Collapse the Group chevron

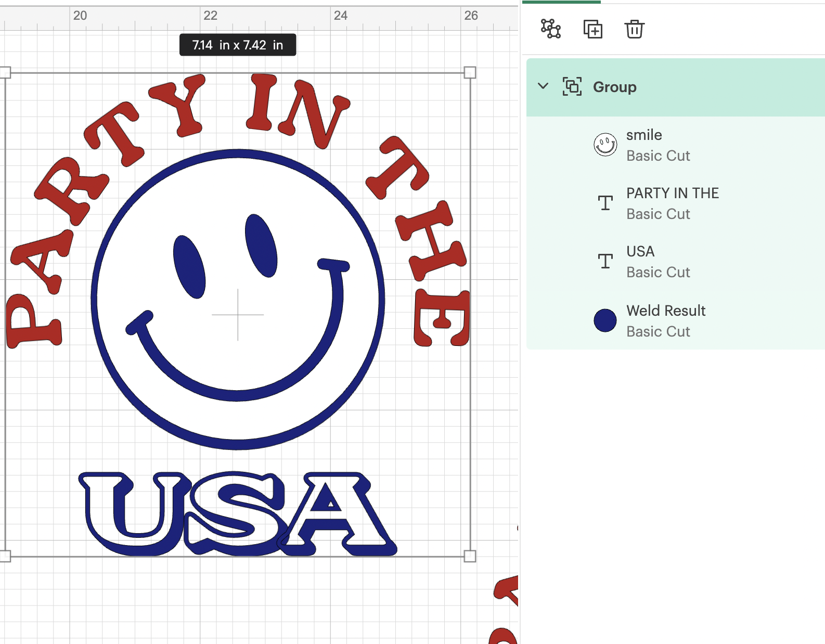[x=543, y=86]
